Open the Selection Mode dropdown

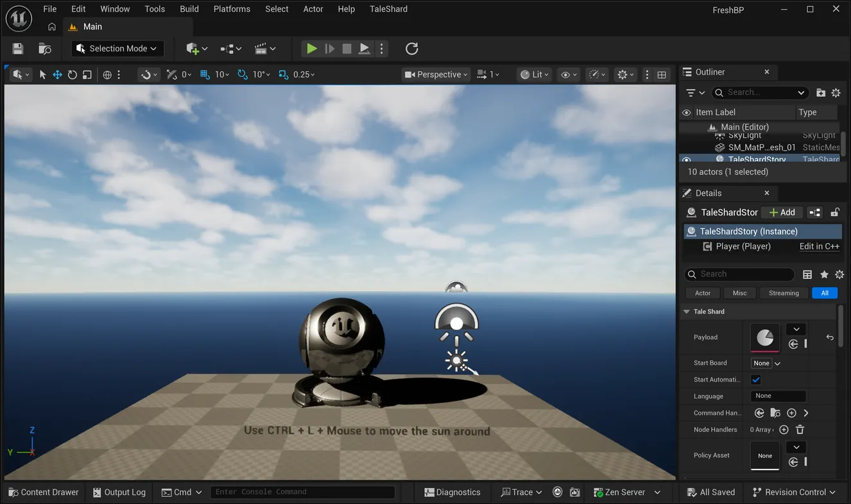[x=117, y=49]
